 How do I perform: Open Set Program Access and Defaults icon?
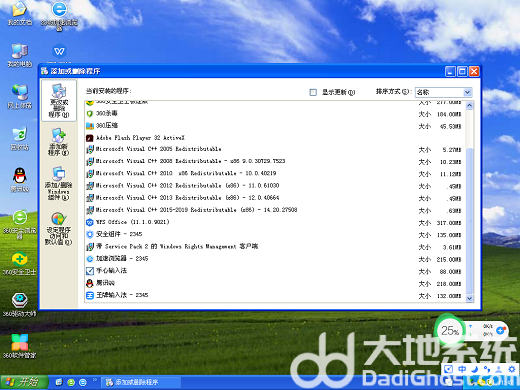tap(59, 229)
